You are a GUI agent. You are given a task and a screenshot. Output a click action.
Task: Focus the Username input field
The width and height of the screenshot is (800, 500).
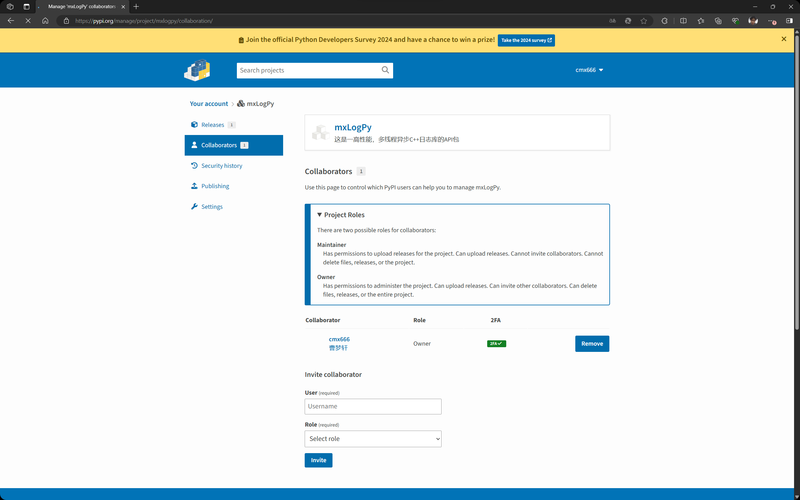(x=373, y=406)
